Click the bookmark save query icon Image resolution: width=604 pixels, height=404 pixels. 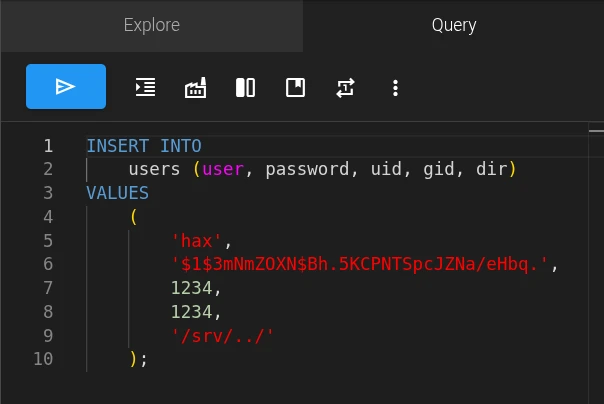coord(295,87)
